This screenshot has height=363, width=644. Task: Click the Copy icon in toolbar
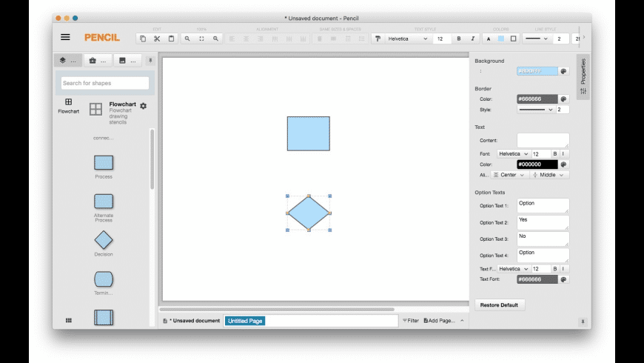[143, 39]
